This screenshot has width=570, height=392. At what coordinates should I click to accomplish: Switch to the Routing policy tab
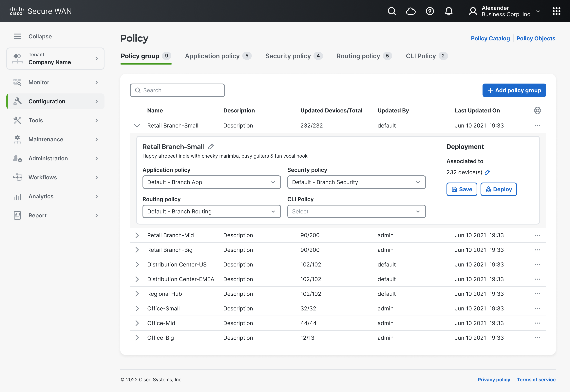coord(364,56)
